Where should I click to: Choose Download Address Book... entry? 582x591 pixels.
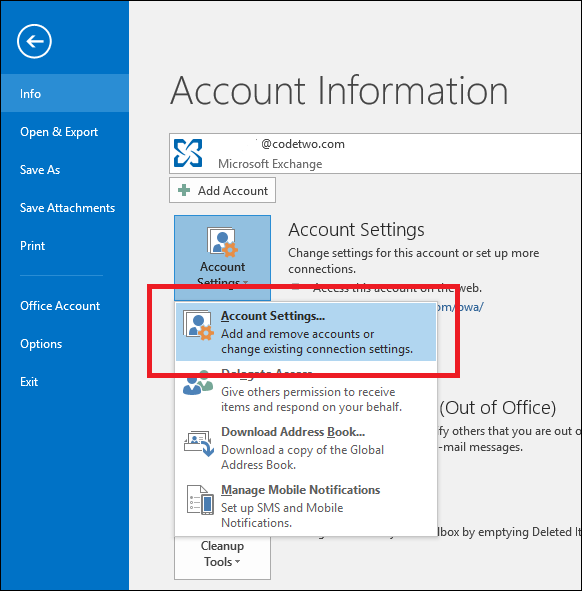click(x=306, y=448)
